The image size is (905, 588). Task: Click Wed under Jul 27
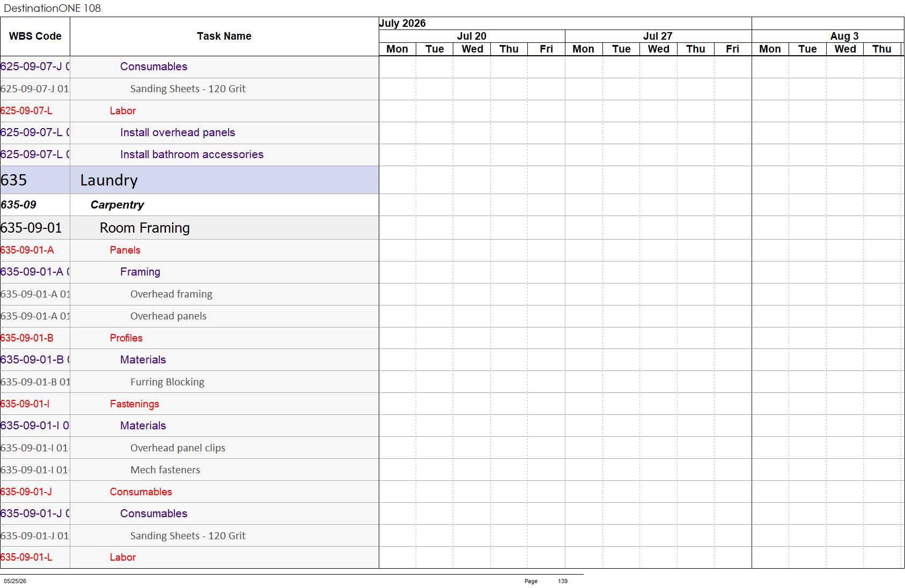click(x=658, y=49)
